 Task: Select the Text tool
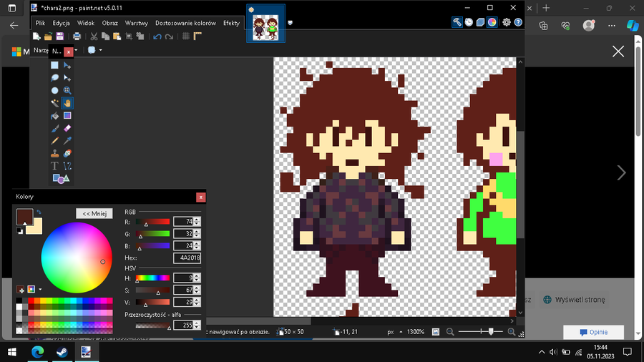[x=54, y=166]
